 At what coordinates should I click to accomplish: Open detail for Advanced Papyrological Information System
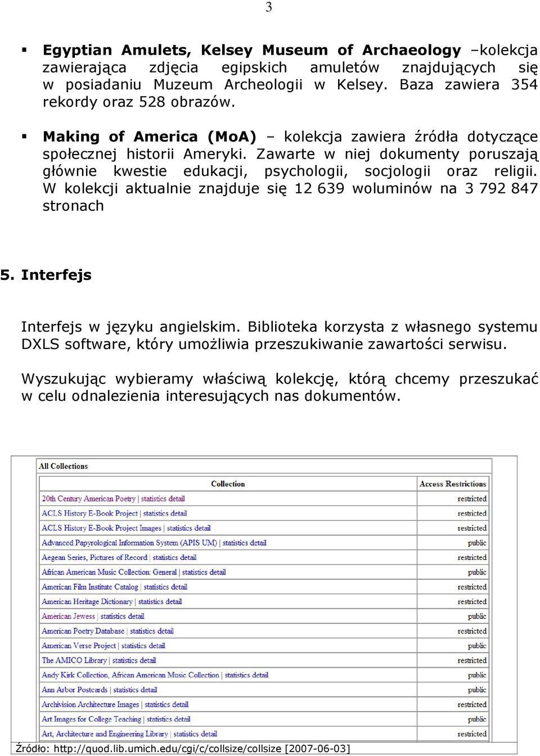[x=258, y=543]
